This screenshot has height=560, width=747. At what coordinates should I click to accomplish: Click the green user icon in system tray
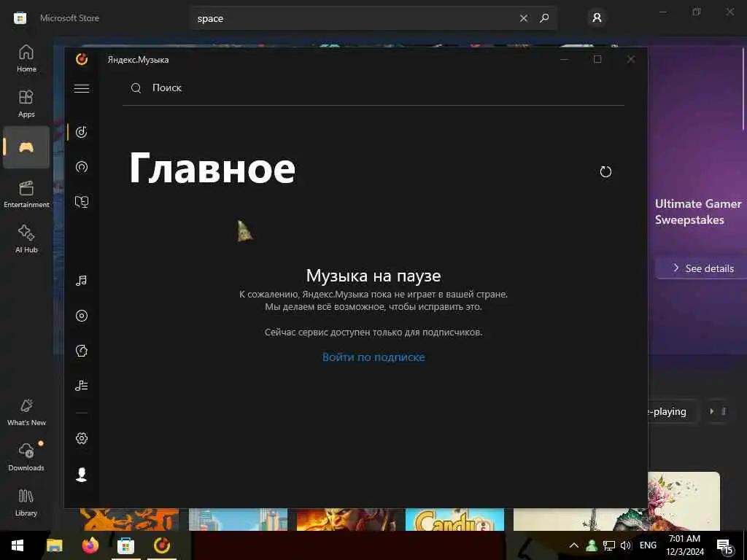(592, 545)
